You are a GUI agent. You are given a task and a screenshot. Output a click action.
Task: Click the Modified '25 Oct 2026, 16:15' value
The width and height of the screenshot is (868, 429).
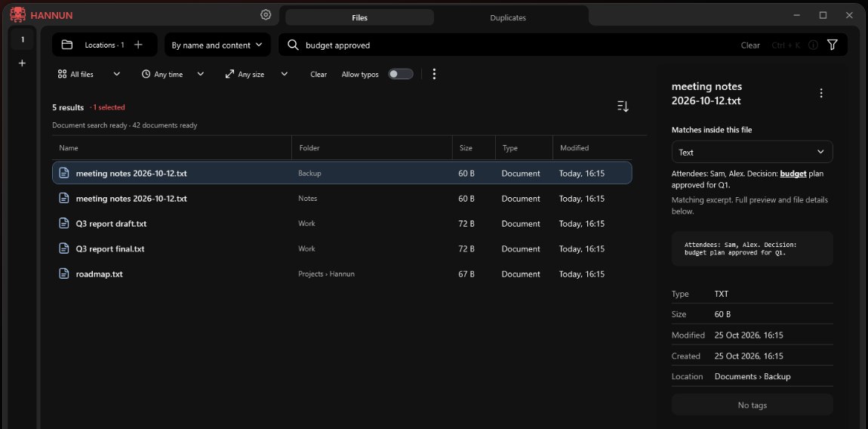click(x=749, y=335)
